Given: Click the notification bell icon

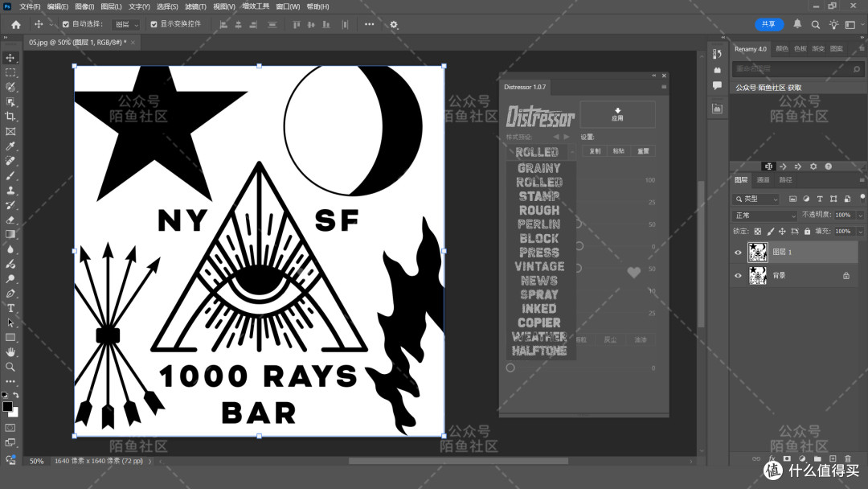Looking at the screenshot, I should pos(797,24).
